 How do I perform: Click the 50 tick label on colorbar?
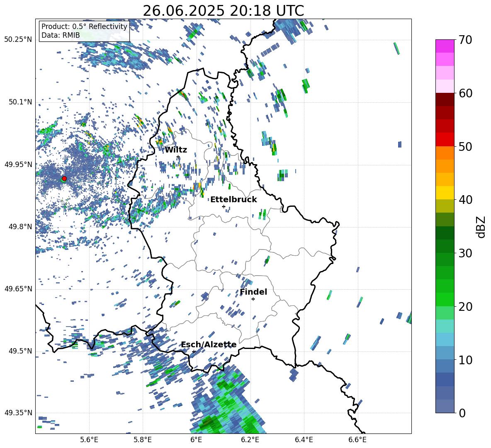click(466, 147)
